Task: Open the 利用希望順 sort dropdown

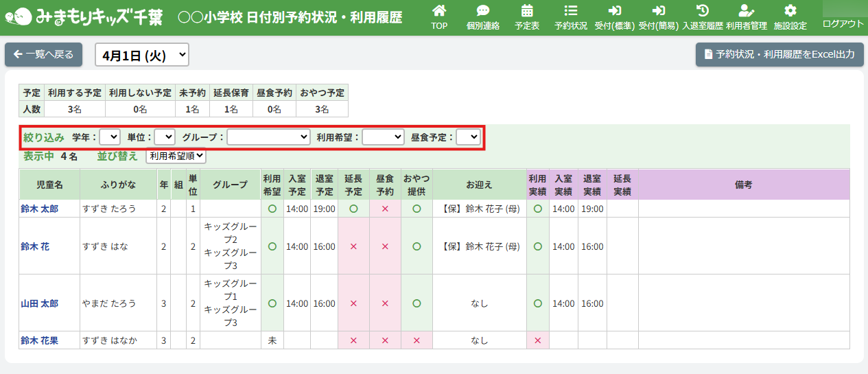Action: [x=176, y=156]
